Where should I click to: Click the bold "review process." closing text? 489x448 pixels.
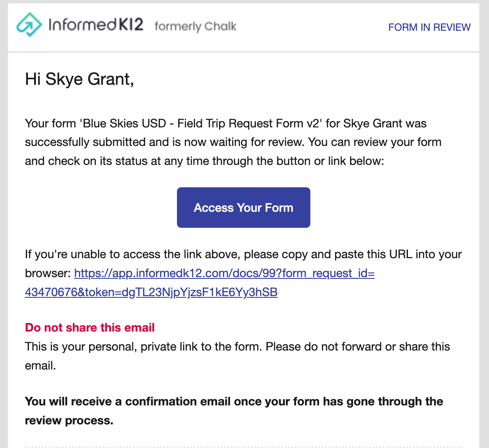coord(69,420)
